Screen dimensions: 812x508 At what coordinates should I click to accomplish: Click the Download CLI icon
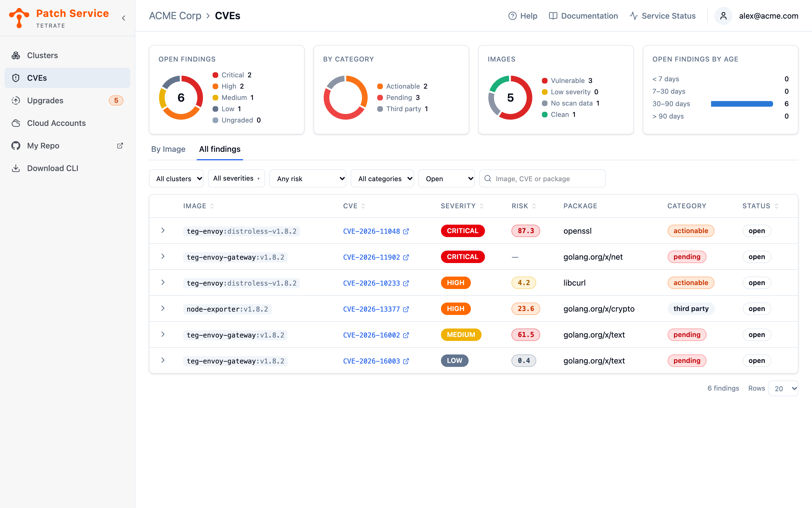[16, 168]
